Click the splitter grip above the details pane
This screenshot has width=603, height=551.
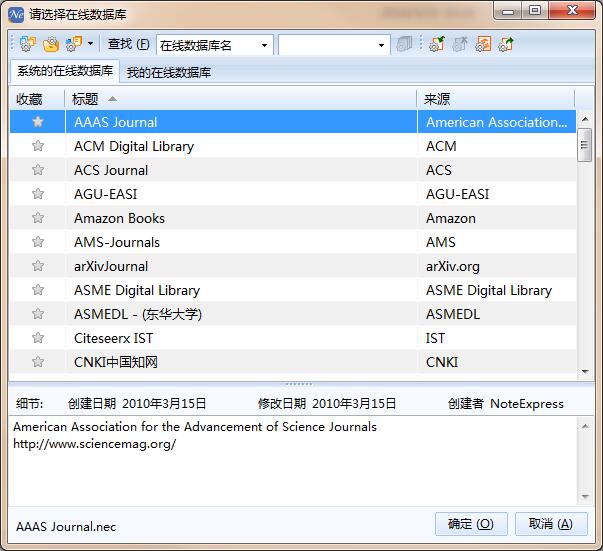click(x=299, y=384)
